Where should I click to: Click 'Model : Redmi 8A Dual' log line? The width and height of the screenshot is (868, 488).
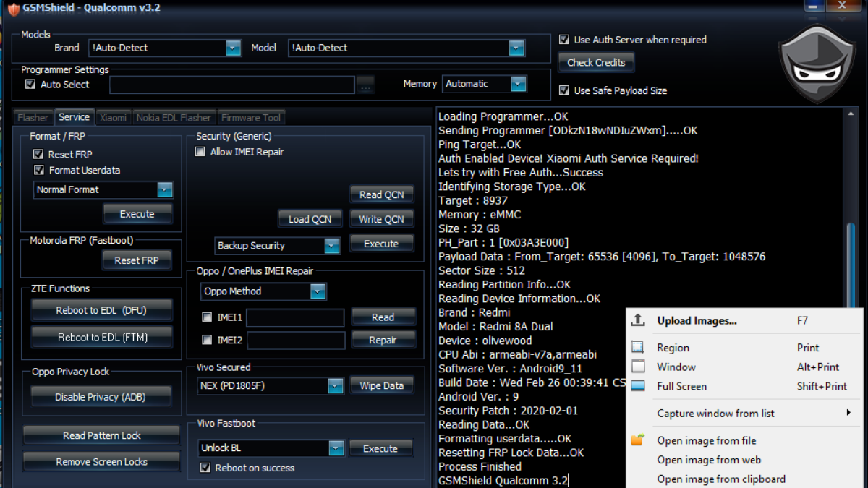495,327
